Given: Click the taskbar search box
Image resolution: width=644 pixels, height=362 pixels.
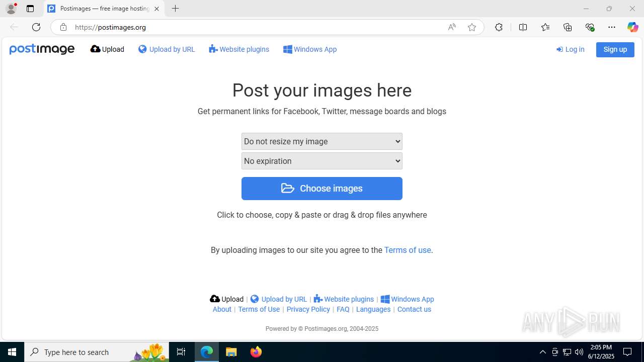Looking at the screenshot, I should (97, 352).
